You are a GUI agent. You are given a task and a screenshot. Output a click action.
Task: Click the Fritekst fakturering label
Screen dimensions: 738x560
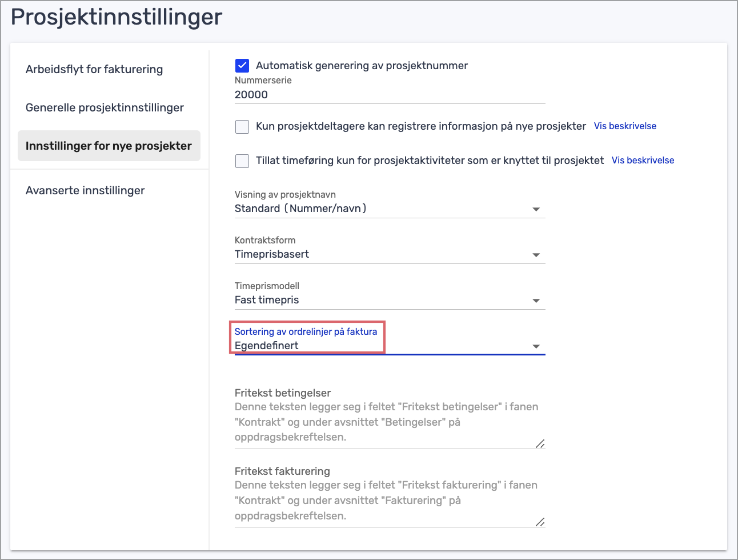pos(282,471)
